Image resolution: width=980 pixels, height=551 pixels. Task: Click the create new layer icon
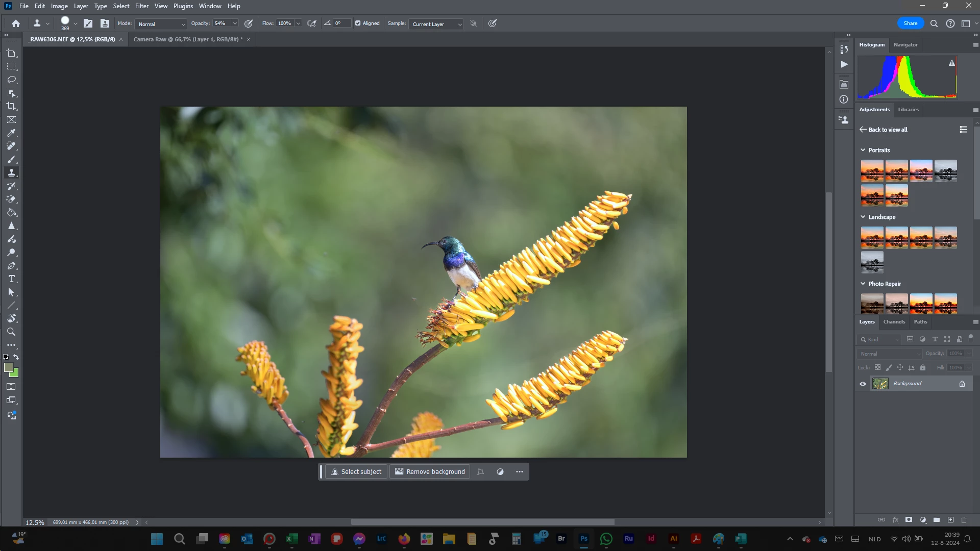(x=950, y=520)
